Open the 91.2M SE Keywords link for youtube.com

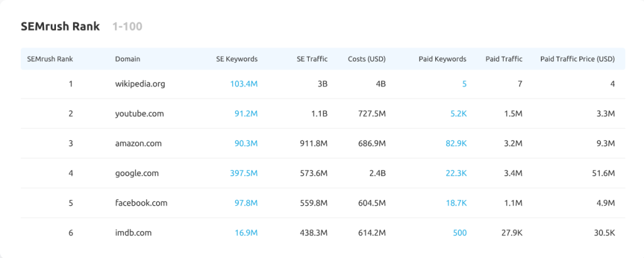[x=247, y=114]
